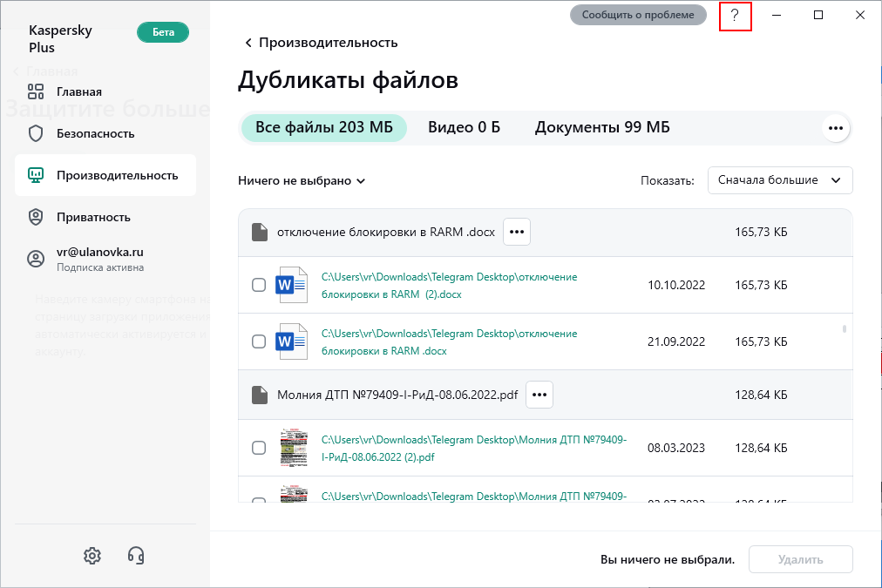Click the date 08.03.2023
Image resolution: width=882 pixels, height=588 pixels.
point(676,448)
